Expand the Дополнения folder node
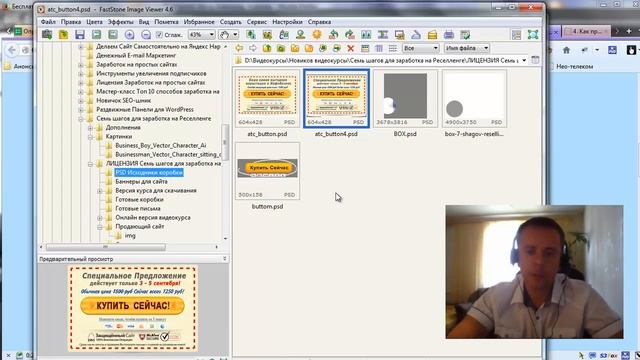Viewport: 640px width, 360px height. tap(90, 128)
